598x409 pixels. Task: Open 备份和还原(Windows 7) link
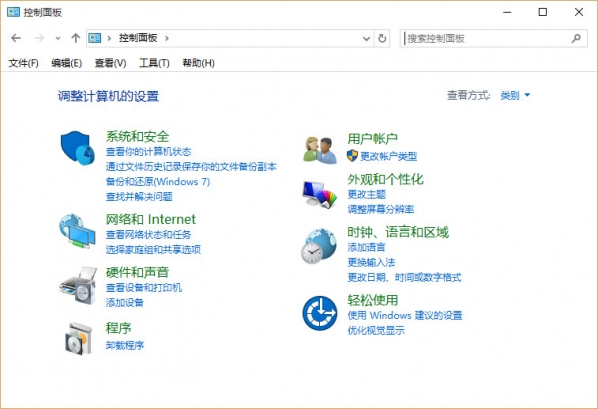coord(158,182)
